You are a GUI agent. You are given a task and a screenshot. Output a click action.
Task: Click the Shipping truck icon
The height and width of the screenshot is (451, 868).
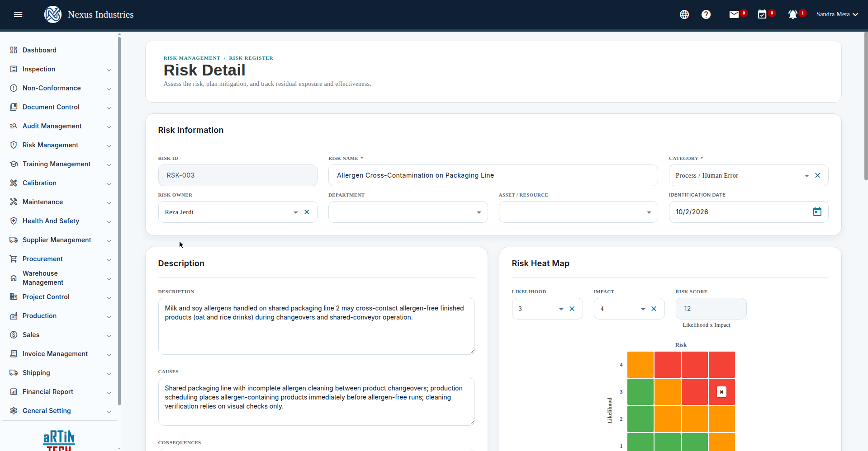pyautogui.click(x=14, y=373)
